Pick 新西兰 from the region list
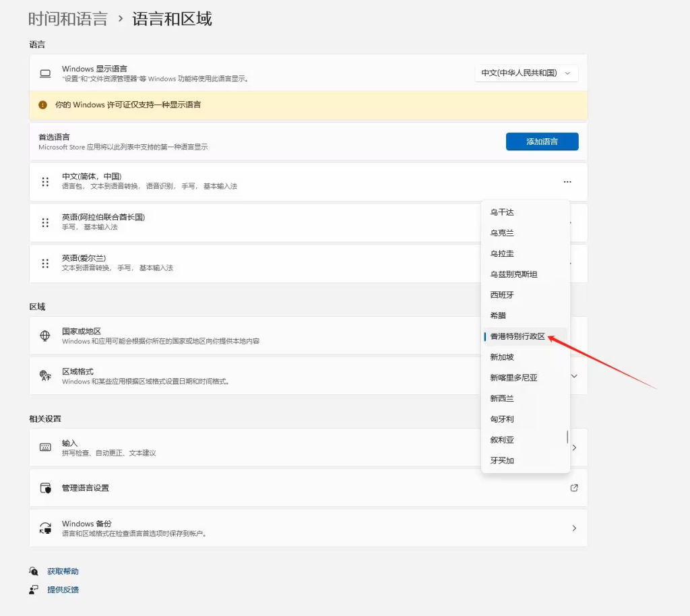This screenshot has height=616, width=690. pyautogui.click(x=526, y=398)
